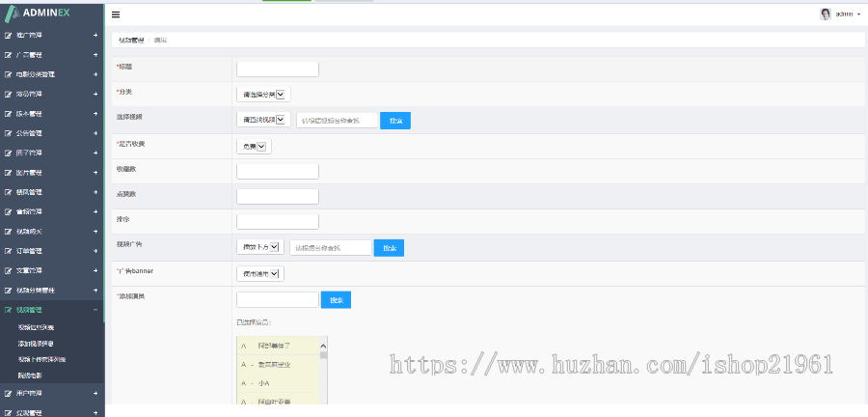Image resolution: width=868 pixels, height=417 pixels.
Task: Click the edit icon beside 订单管理
Action: click(8, 251)
